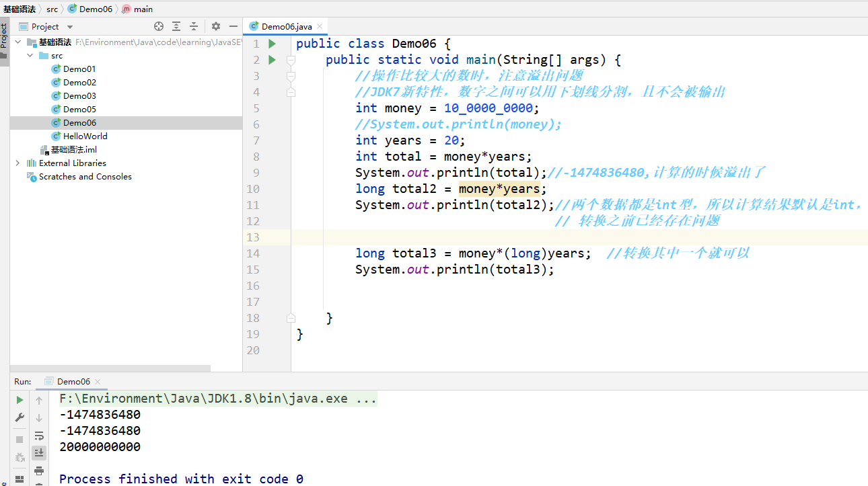Close the Demo06.java editor tab
This screenshot has width=868, height=486.
[x=320, y=27]
